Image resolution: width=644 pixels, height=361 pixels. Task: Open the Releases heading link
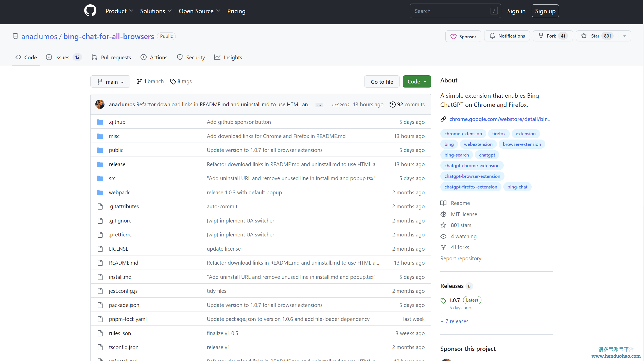[x=457, y=286]
